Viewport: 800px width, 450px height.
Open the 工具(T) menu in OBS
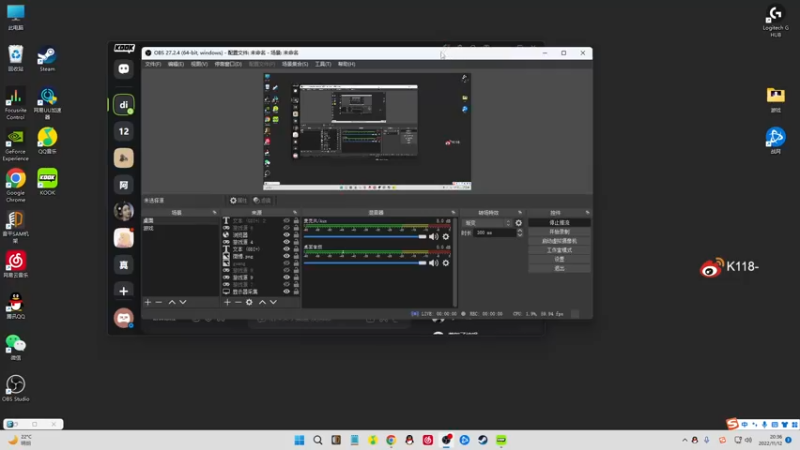pos(323,64)
